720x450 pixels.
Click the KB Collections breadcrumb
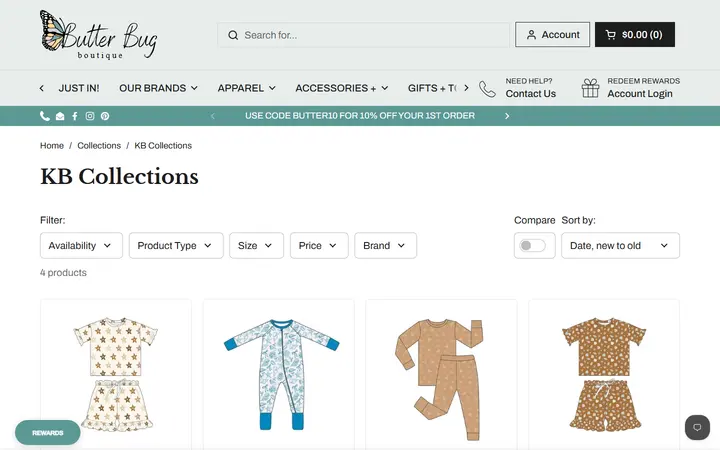(x=163, y=146)
